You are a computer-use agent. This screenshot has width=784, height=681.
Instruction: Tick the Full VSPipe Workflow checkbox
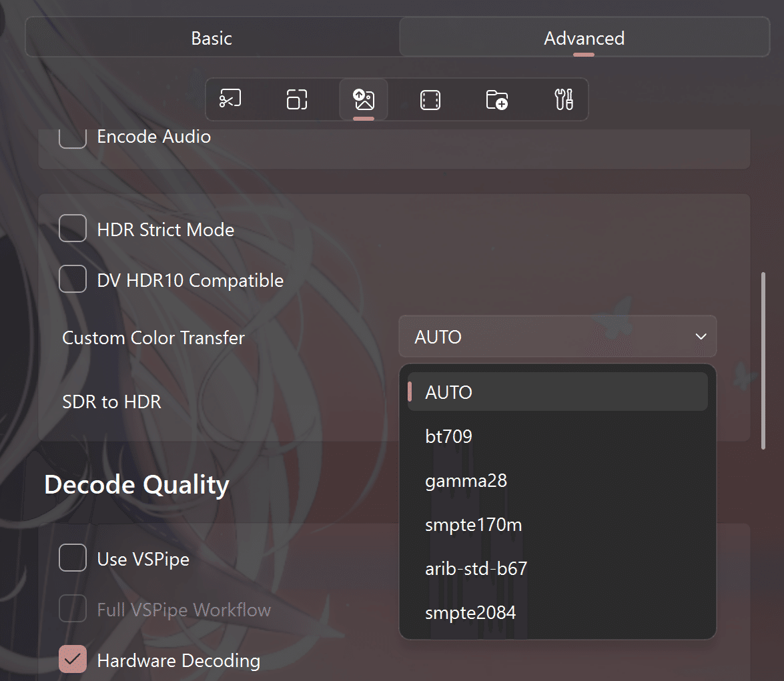tap(73, 608)
